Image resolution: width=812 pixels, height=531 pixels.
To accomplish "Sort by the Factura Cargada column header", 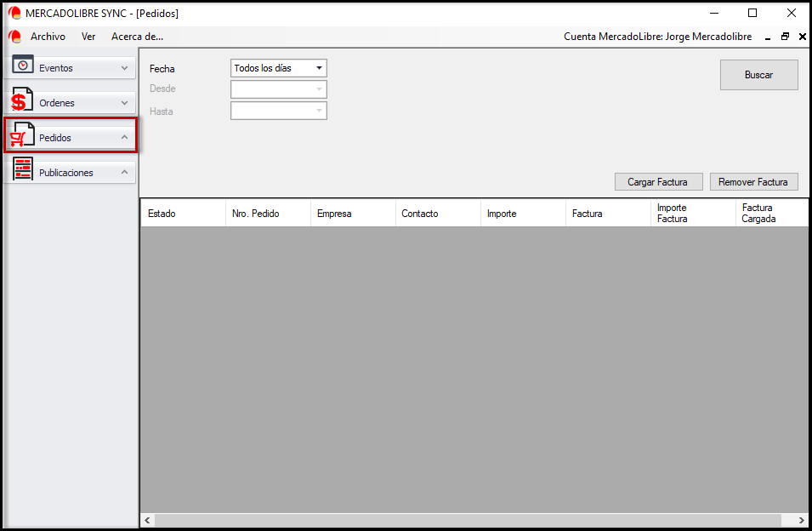I will coord(771,213).
